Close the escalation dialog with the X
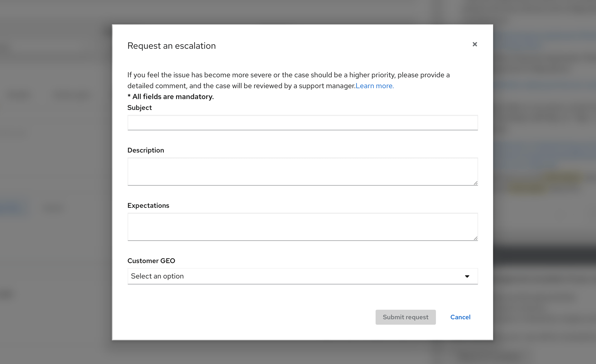This screenshot has height=364, width=596. [x=474, y=44]
